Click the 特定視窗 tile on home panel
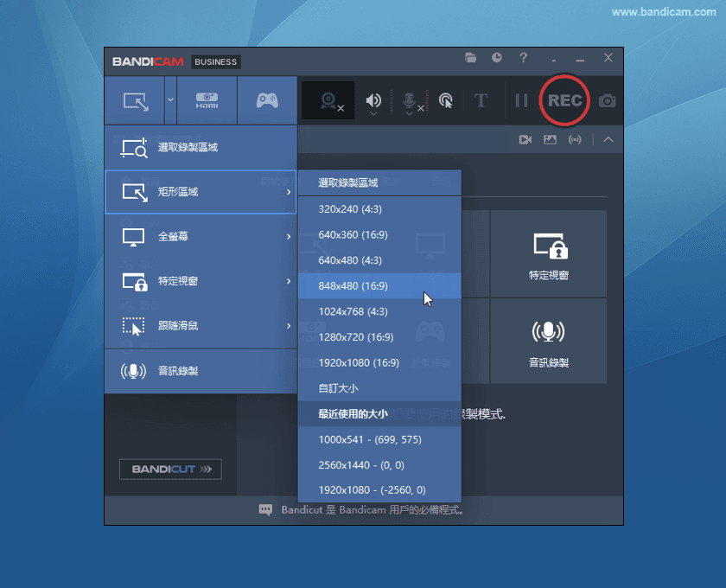Screen dimensions: 726x588 coord(549,253)
